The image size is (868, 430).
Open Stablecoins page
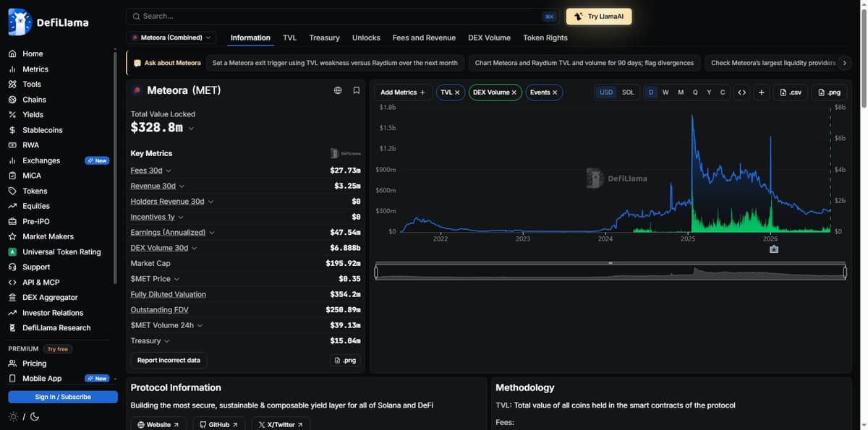point(43,130)
